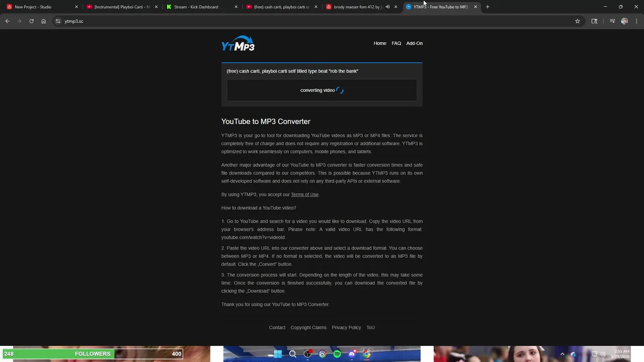Click the followers goal progress bar
The width and height of the screenshot is (644, 362).
(92, 354)
